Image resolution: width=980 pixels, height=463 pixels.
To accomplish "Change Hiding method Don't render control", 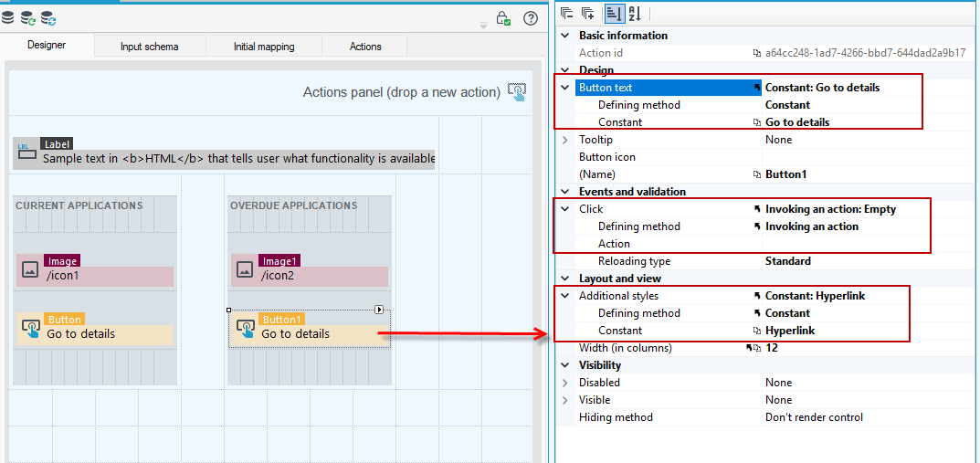I will click(x=814, y=417).
